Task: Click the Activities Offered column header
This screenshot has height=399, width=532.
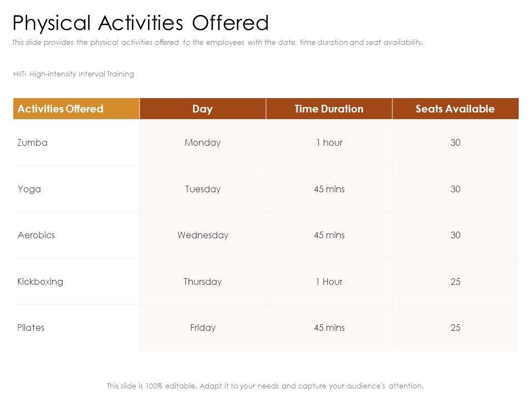Action: point(61,109)
